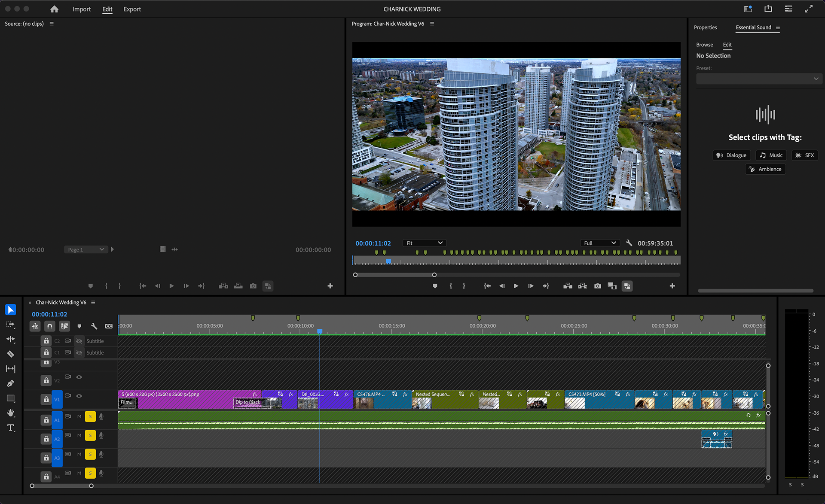Click the Program monitor scrubber playhead
825x504 pixels.
pos(388,261)
